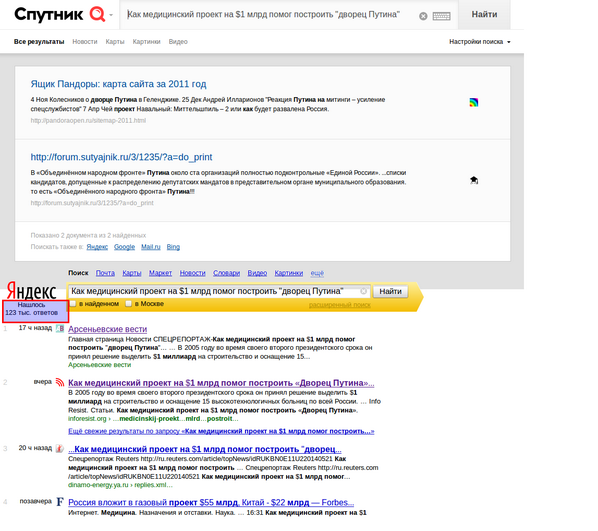Open Yandex 'Карты' service link

(132, 273)
